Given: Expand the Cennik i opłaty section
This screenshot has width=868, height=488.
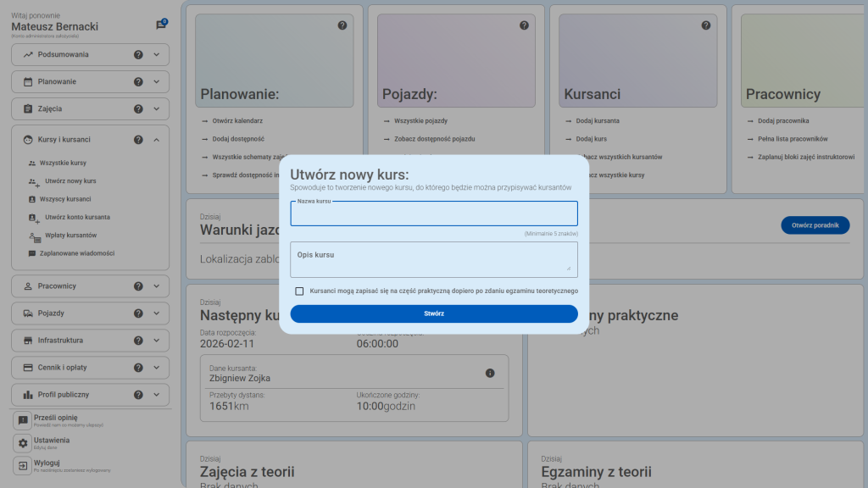Looking at the screenshot, I should (x=155, y=367).
